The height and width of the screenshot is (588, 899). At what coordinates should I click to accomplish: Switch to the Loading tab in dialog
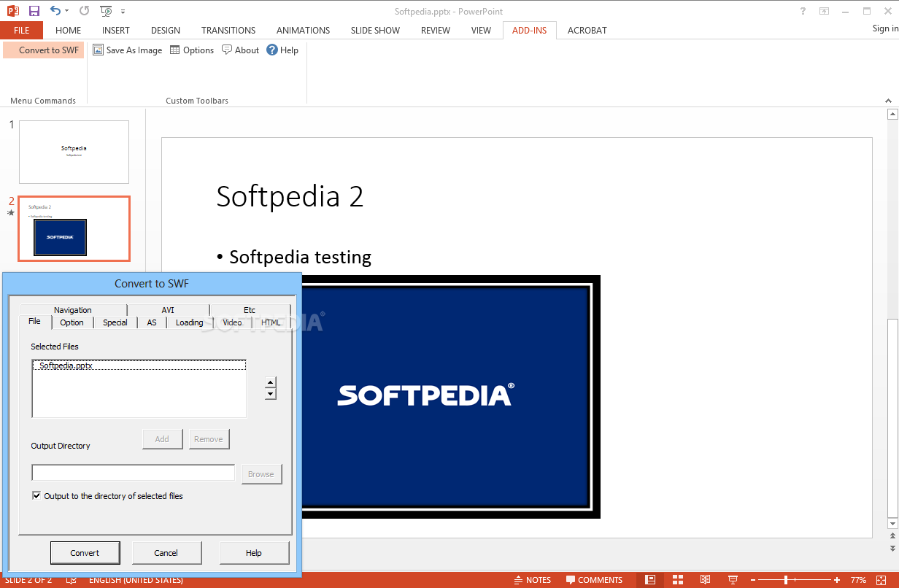click(190, 322)
